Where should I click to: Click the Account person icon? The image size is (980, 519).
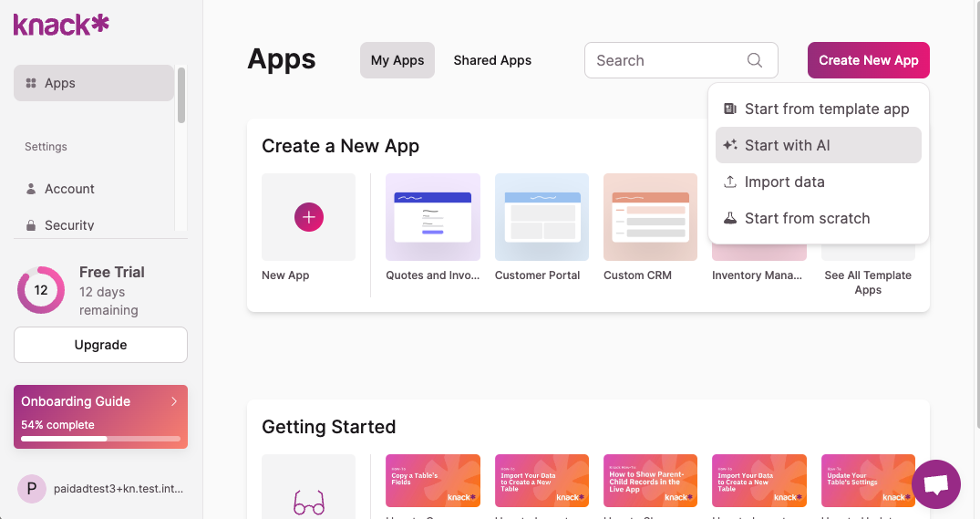pyautogui.click(x=31, y=189)
